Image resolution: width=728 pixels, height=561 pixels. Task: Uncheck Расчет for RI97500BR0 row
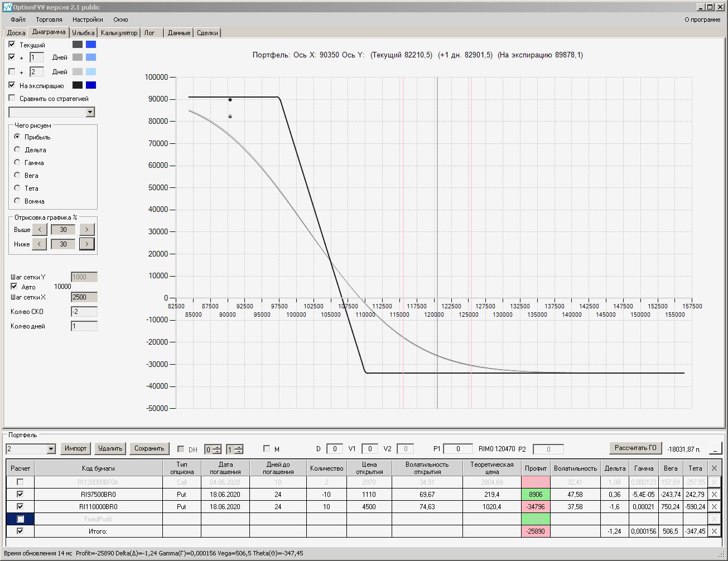pos(20,494)
